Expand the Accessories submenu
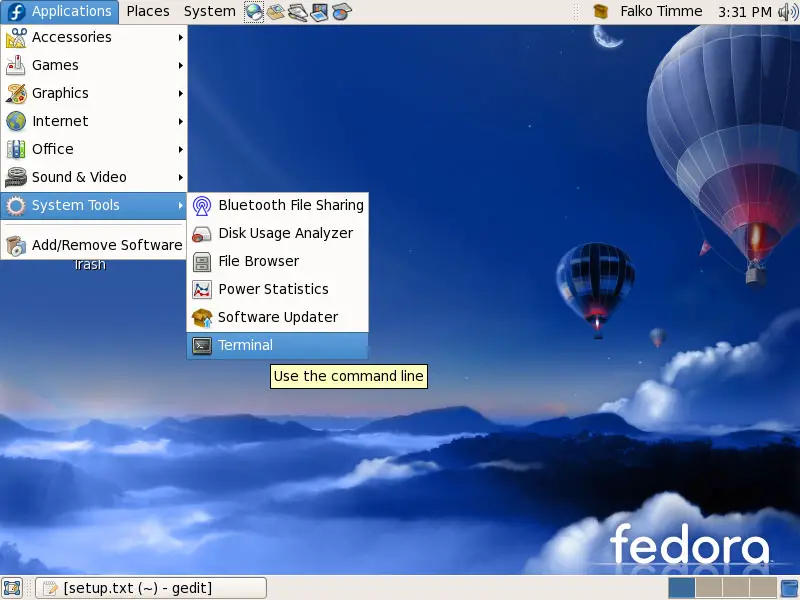 pos(94,37)
